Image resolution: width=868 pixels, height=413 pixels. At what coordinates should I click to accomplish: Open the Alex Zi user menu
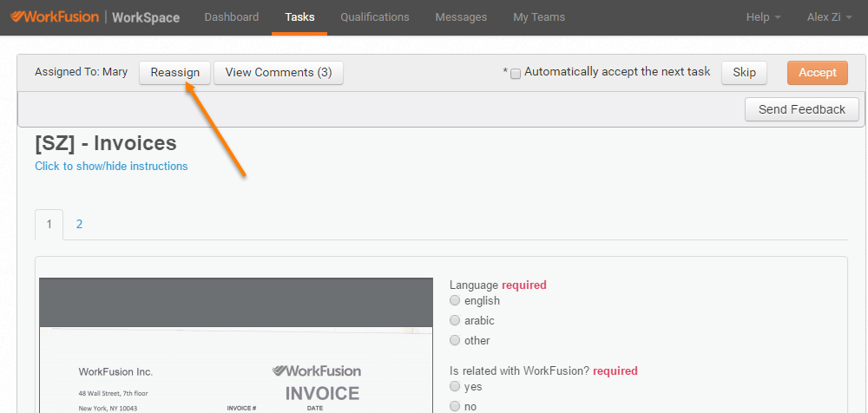point(829,17)
